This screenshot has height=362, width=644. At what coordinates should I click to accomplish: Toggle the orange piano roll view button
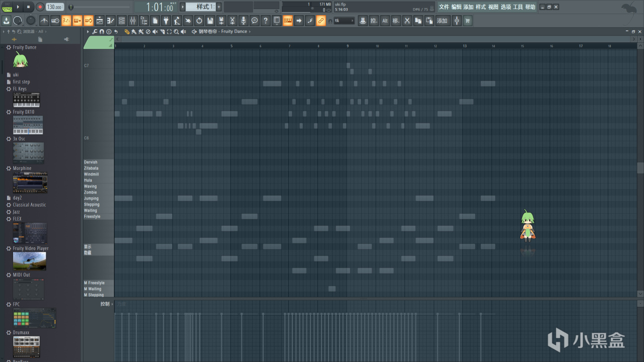click(288, 21)
